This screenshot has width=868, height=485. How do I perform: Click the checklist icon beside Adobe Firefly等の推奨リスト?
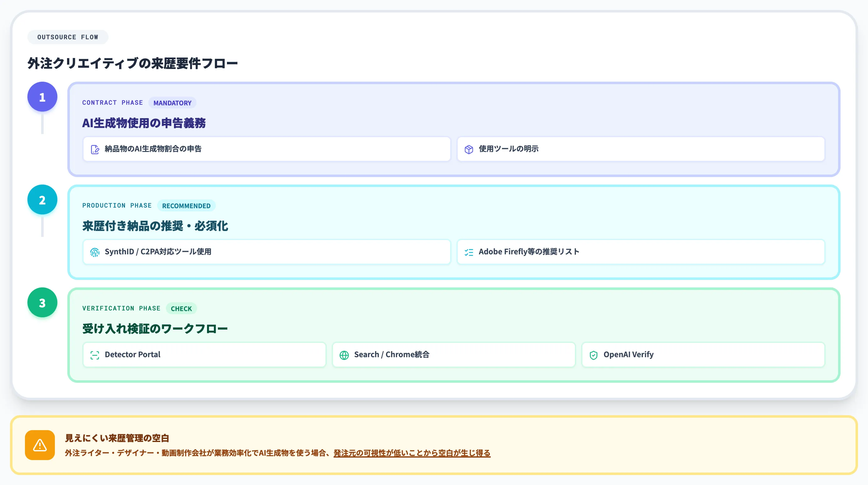469,252
